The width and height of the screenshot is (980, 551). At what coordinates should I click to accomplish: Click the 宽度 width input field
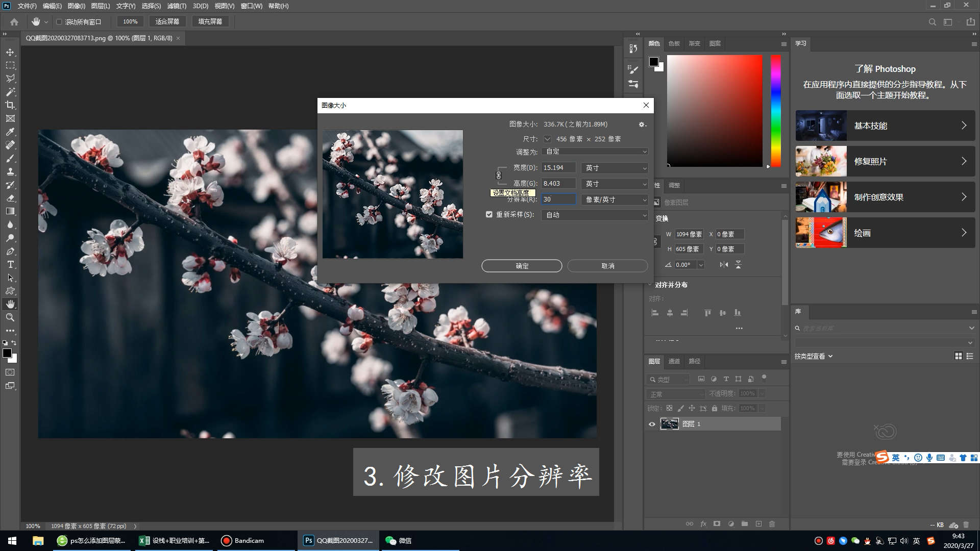click(x=558, y=168)
